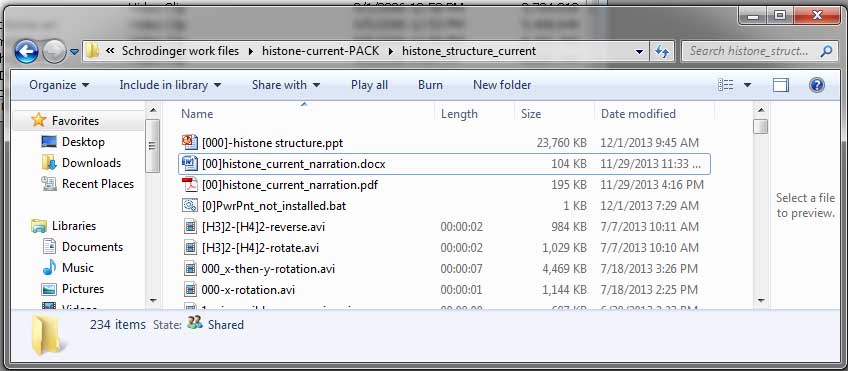Screen dimensions: 848x371
Task: Select file name '000_x-then-y-rotation.avi'
Action: (268, 269)
